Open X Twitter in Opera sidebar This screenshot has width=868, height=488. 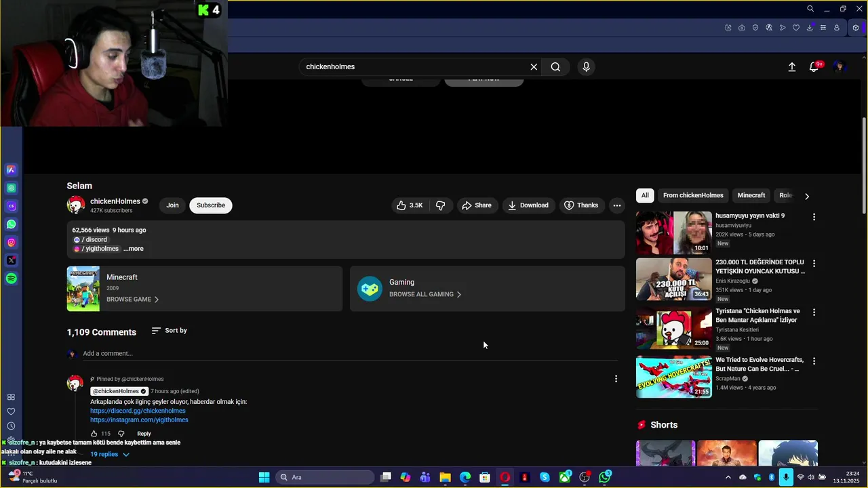[11, 260]
